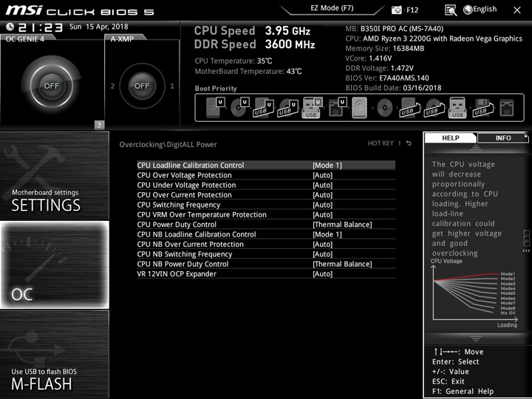The width and height of the screenshot is (532, 399).
Task: Open CPU Switching Frequency Auto value
Action: [323, 205]
